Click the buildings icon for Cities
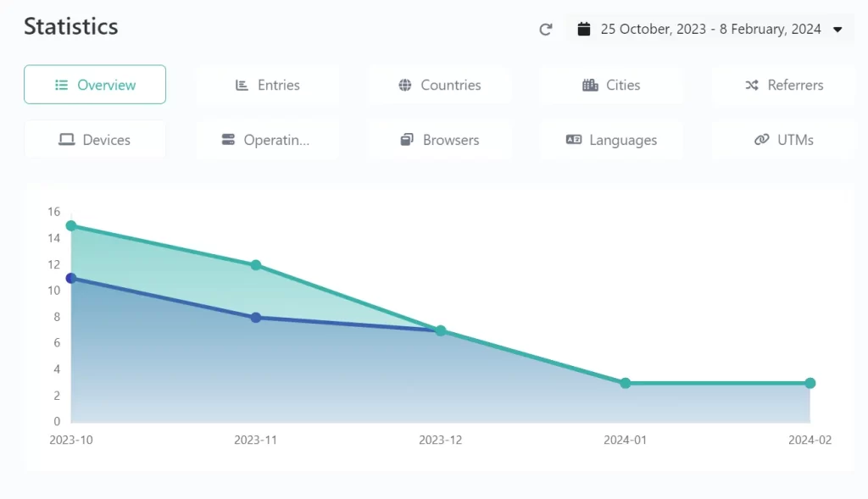This screenshot has width=868, height=499. [590, 85]
